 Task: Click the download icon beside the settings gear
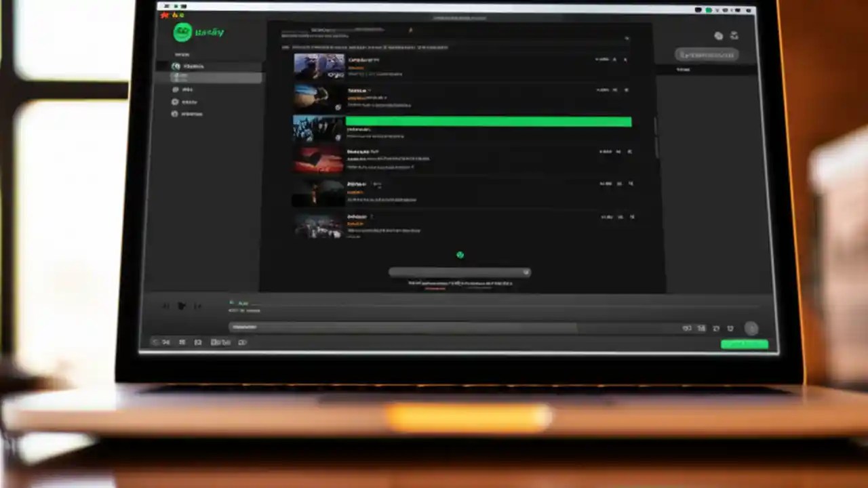[735, 35]
